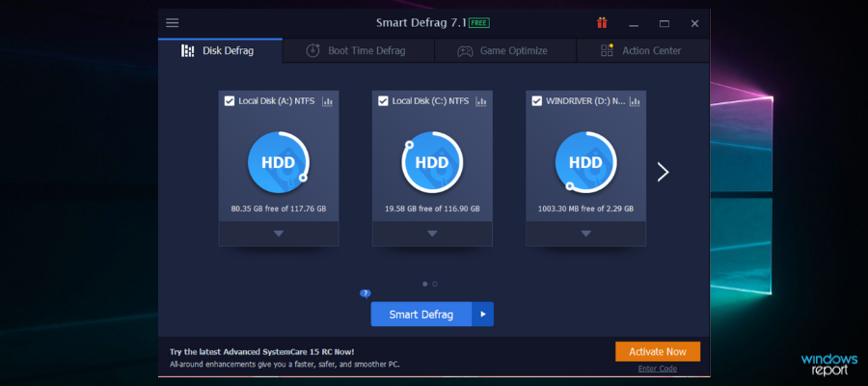This screenshot has height=386, width=868.
Task: Minimize the Smart Defrag window
Action: coord(634,24)
